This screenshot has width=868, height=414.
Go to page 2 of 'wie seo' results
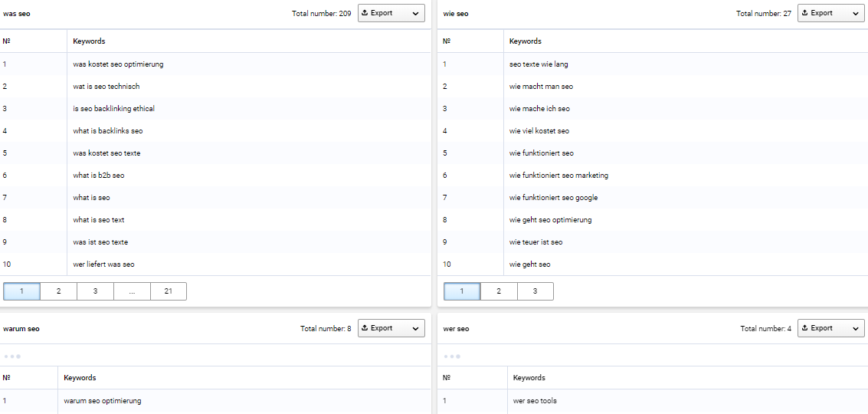499,291
